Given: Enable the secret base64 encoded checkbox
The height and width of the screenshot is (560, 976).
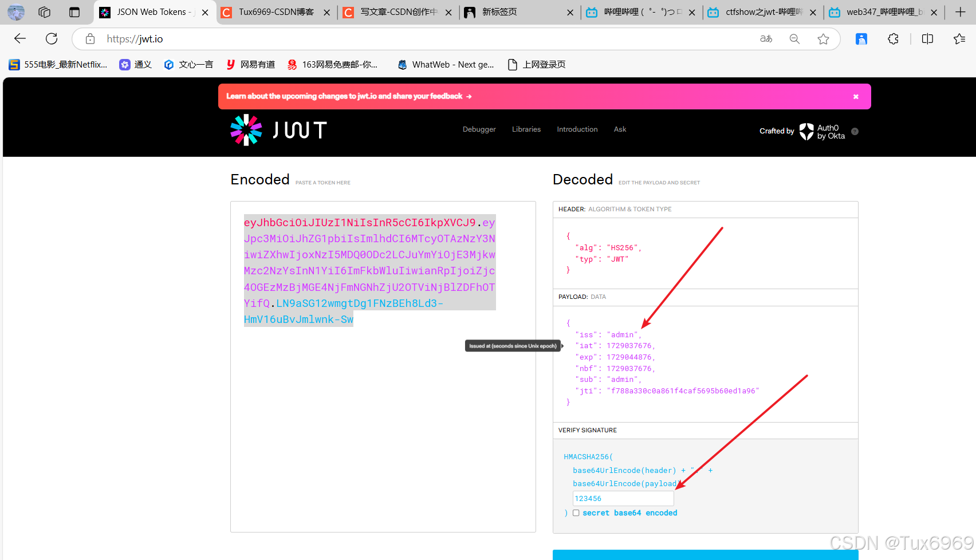Looking at the screenshot, I should (576, 512).
